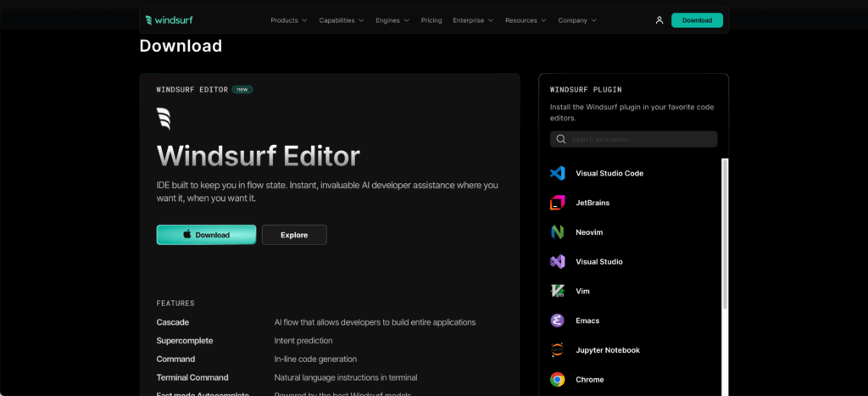
Task: Click the Emacs plugin icon
Action: [558, 321]
